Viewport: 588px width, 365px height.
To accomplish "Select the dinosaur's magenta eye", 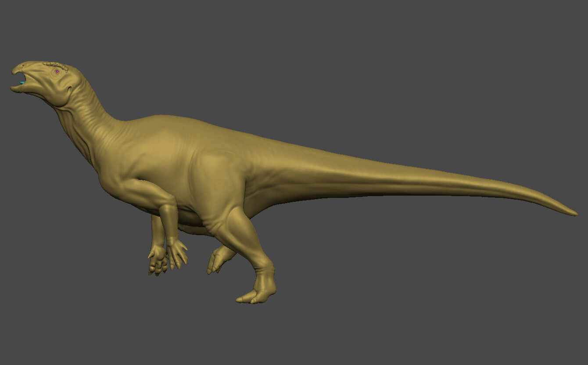I will point(57,72).
